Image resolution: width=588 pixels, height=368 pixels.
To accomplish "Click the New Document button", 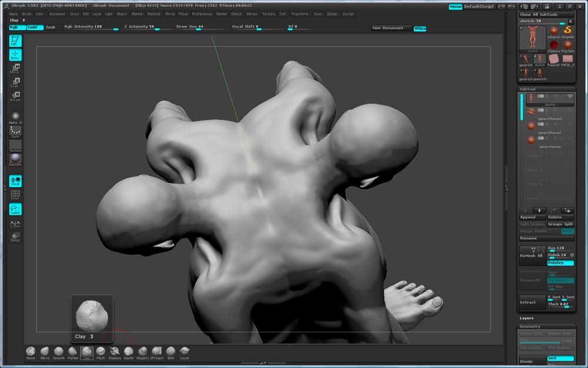I will click(x=391, y=28).
